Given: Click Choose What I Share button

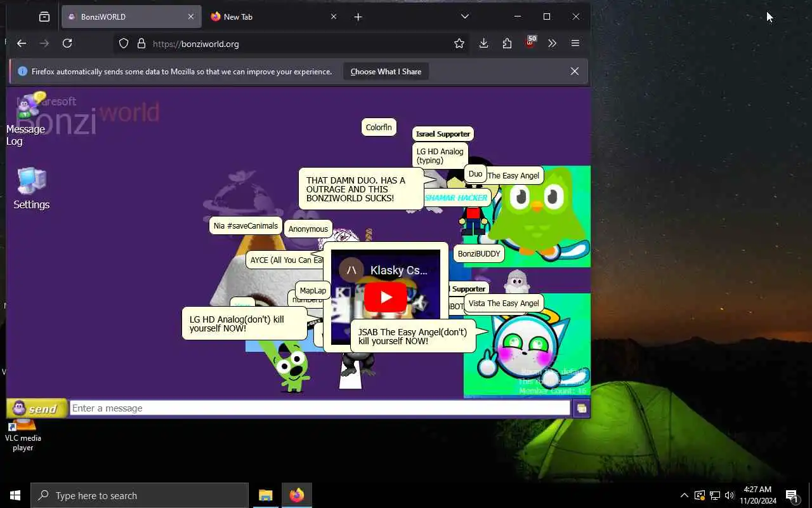Looking at the screenshot, I should point(386,72).
